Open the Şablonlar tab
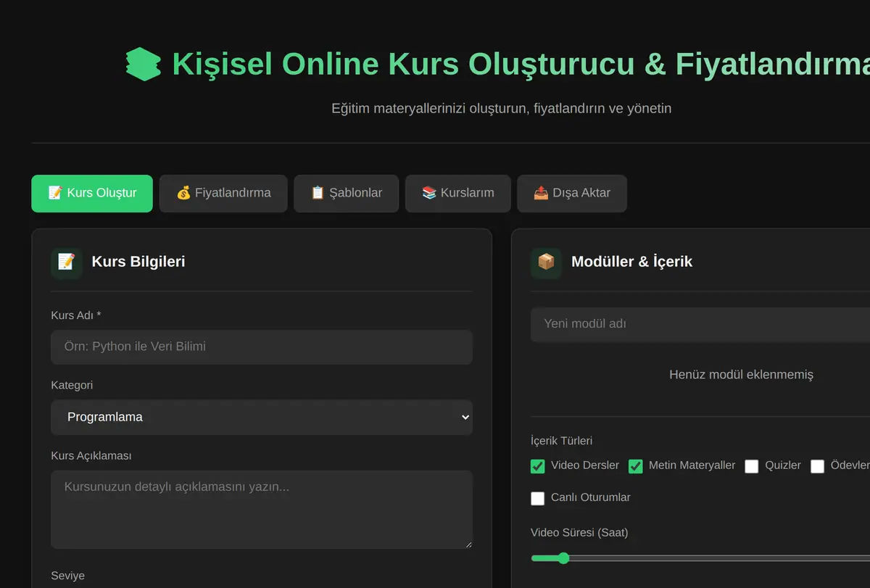The image size is (870, 588). click(347, 194)
